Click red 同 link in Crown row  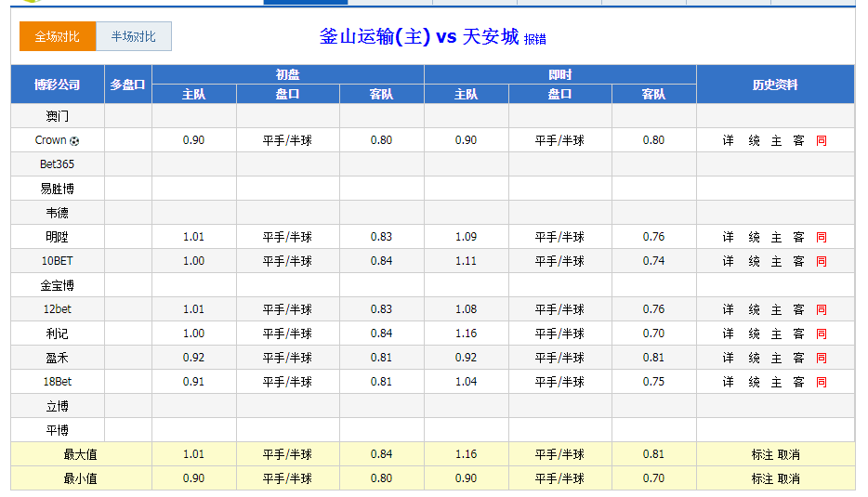point(822,140)
